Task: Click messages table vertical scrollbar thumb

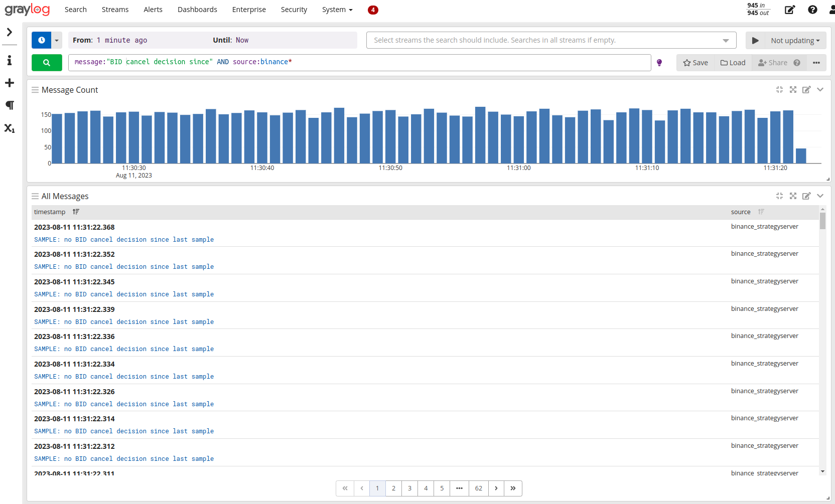Action: point(822,221)
